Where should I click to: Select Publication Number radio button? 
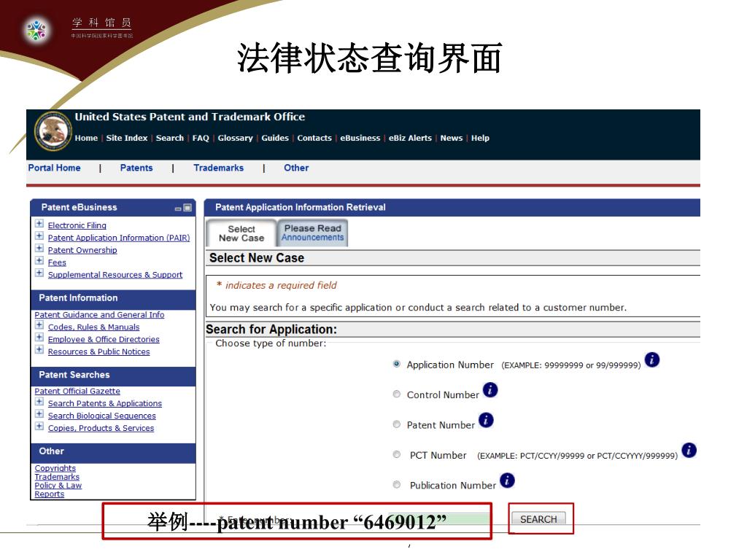[x=396, y=484]
